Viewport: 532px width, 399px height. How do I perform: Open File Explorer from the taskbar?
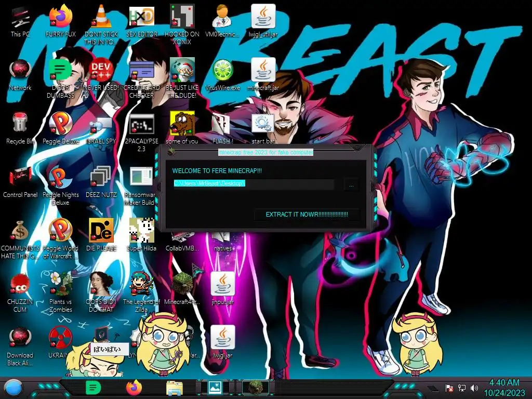[x=175, y=388]
